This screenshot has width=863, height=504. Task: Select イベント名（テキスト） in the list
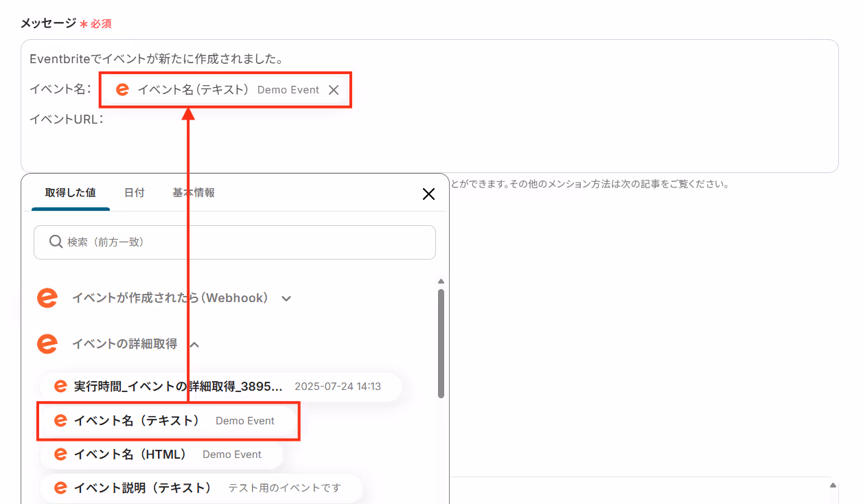[x=168, y=421]
